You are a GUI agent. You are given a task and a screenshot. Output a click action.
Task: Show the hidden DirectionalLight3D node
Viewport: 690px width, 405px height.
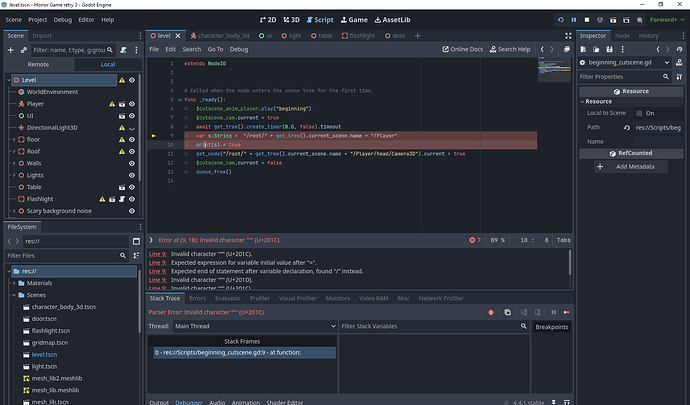pyautogui.click(x=132, y=128)
